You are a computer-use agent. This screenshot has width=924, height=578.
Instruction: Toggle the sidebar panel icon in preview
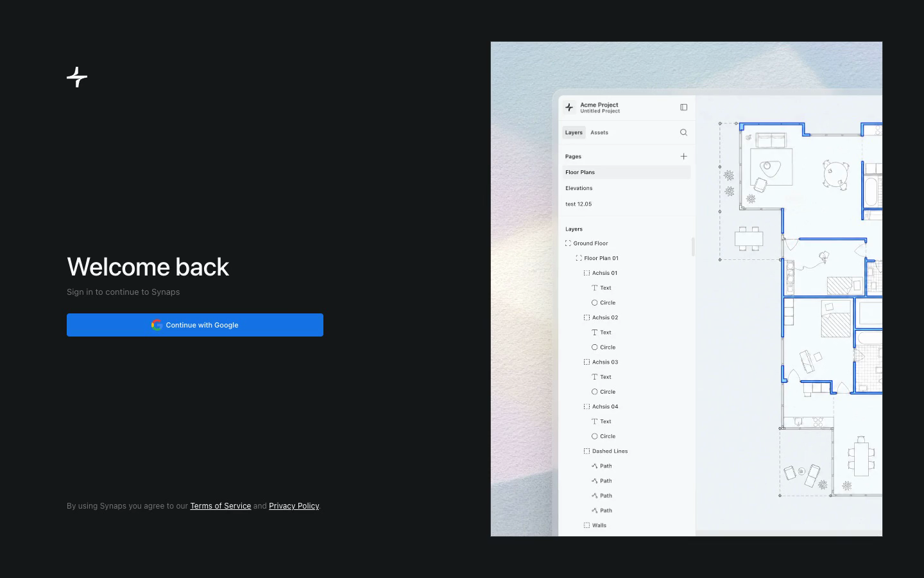click(683, 107)
